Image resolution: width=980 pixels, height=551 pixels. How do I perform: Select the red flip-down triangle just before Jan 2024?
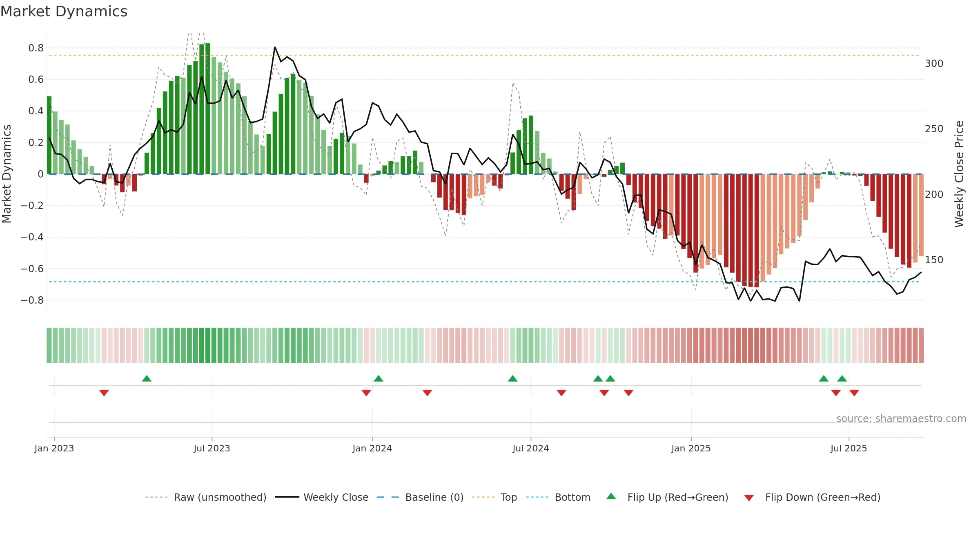[x=366, y=393]
